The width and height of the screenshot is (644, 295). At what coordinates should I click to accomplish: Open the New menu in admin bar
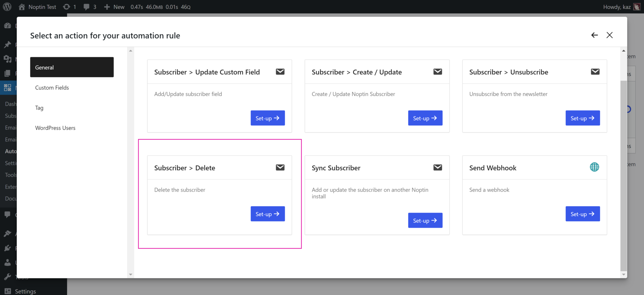pyautogui.click(x=114, y=7)
